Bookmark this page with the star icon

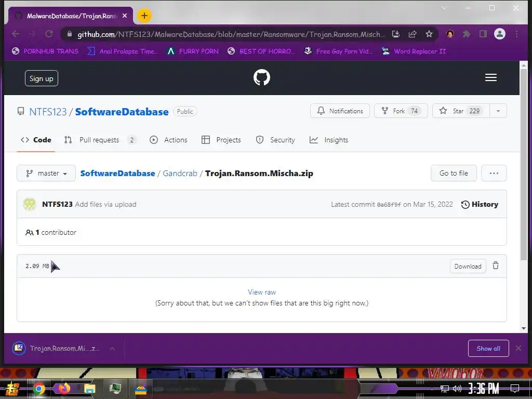(x=429, y=34)
